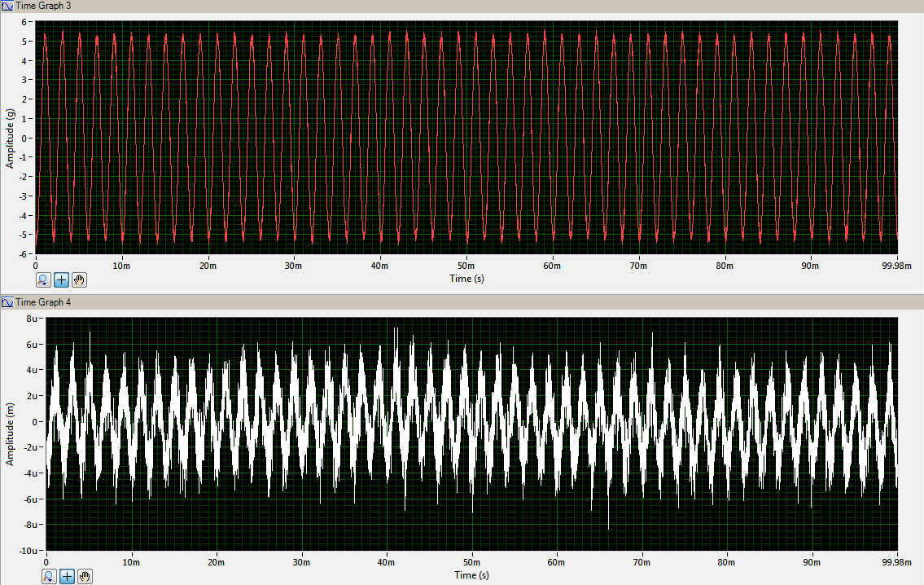Click the minimum value -6 on Amplitude (g) axis
This screenshot has width=924, height=585.
[26, 254]
